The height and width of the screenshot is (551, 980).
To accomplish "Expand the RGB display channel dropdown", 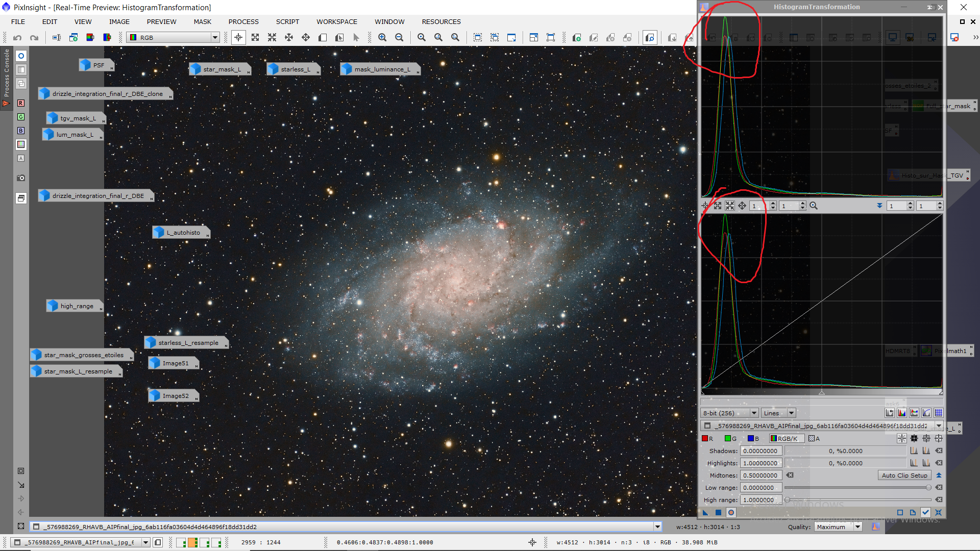I will click(x=215, y=37).
